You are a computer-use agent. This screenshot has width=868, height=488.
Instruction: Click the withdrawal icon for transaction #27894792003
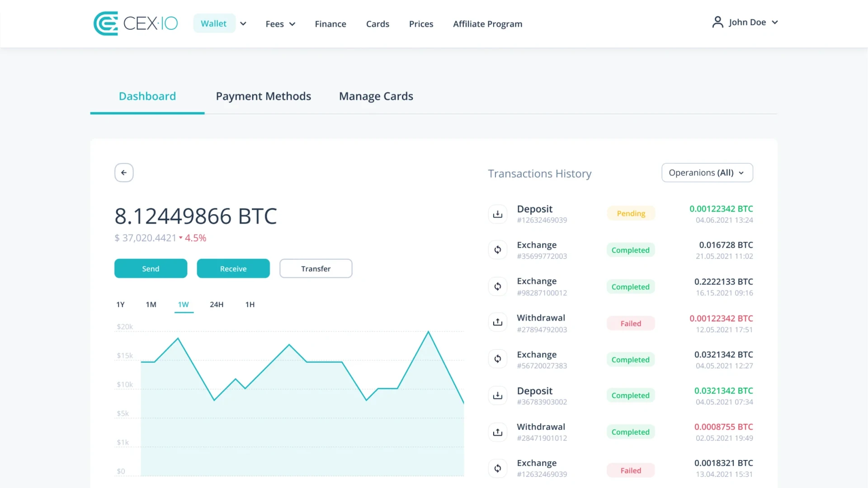point(497,322)
